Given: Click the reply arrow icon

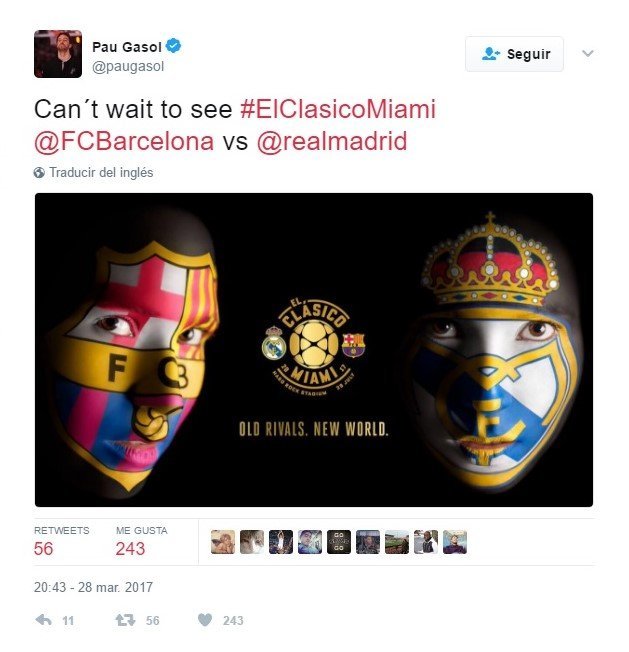Looking at the screenshot, I should point(44,620).
